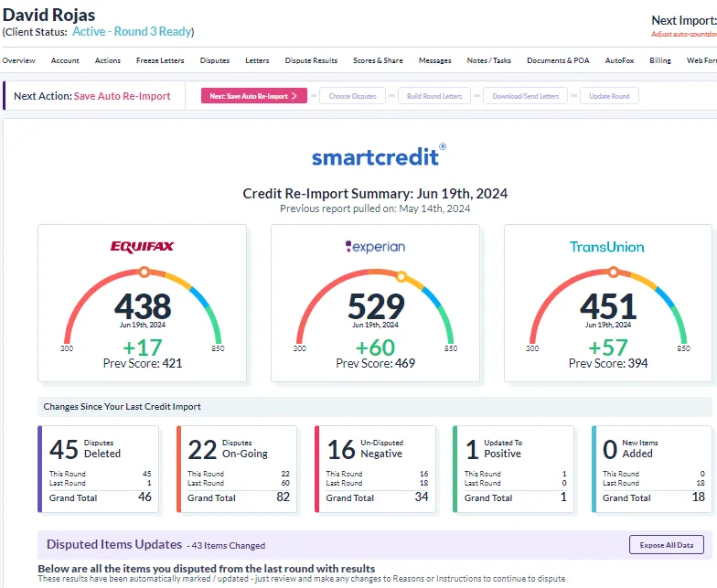This screenshot has height=588, width=717.
Task: View the Dispute Results tab
Action: click(311, 60)
